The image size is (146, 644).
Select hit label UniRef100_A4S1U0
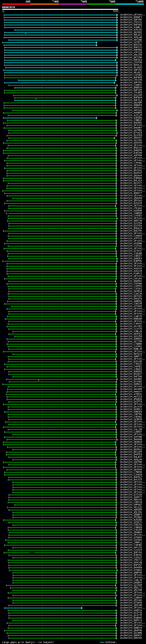tap(131, 110)
